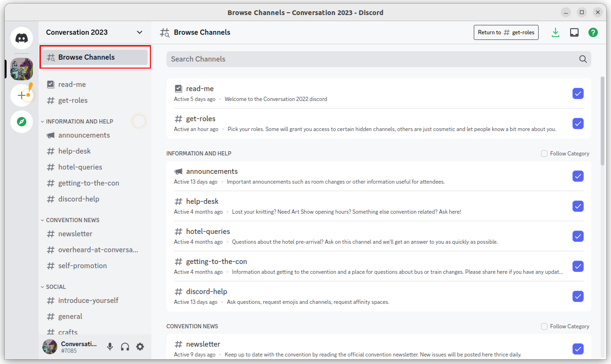This screenshot has width=611, height=364.
Task: Uncheck the read-me channel checkbox
Action: click(578, 93)
